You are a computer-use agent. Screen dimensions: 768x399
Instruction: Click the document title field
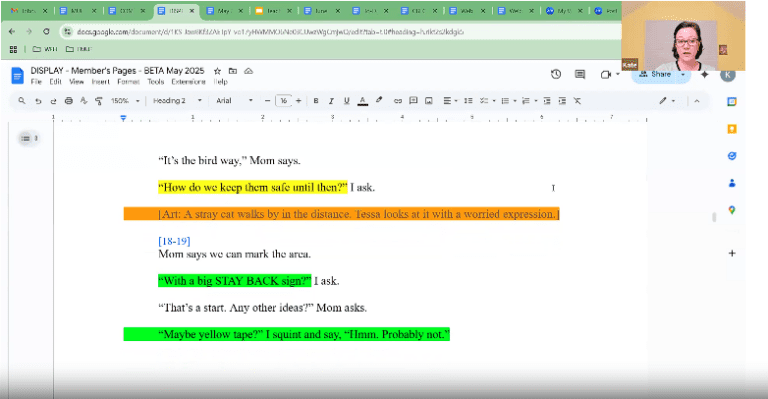(118, 71)
